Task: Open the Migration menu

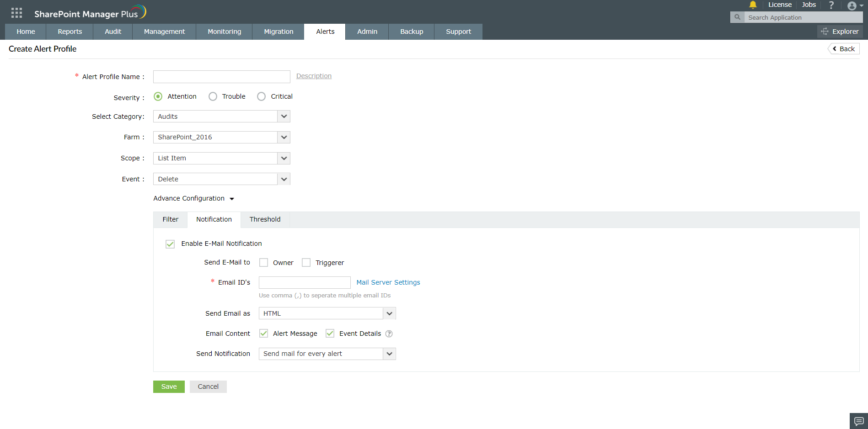Action: pyautogui.click(x=279, y=31)
